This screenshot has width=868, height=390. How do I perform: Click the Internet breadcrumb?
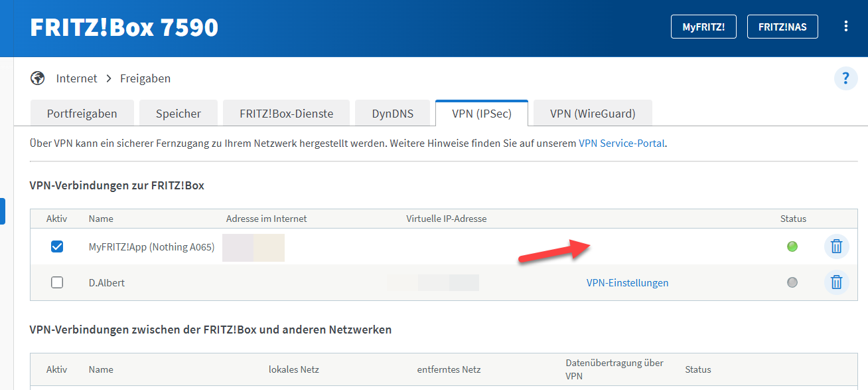click(76, 78)
